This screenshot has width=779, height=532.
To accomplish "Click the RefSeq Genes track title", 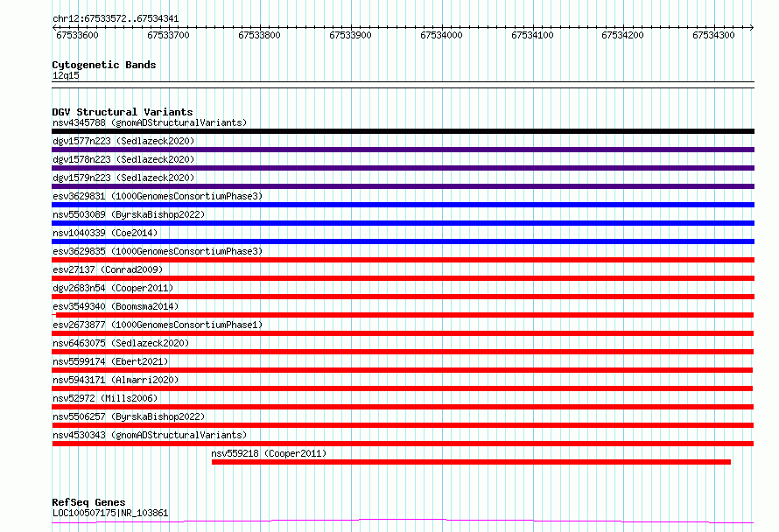I will [x=88, y=503].
